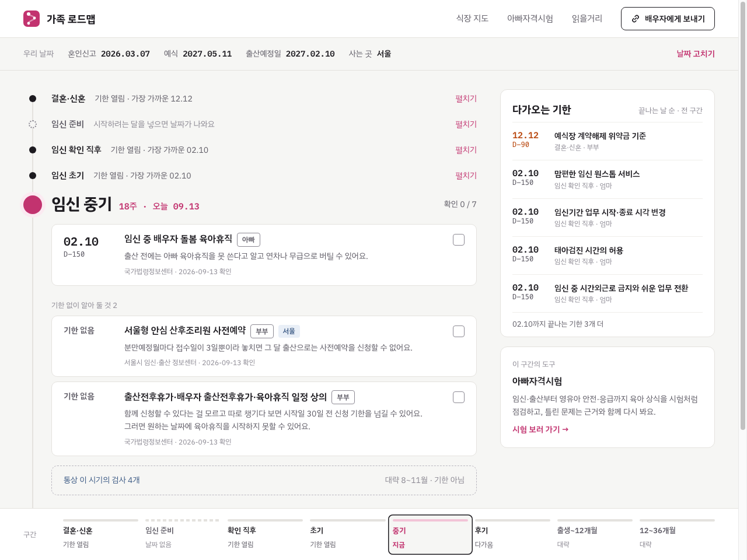Image resolution: width=747 pixels, height=560 pixels.
Task: Select the current 중기 stage tab
Action: pyautogui.click(x=430, y=534)
